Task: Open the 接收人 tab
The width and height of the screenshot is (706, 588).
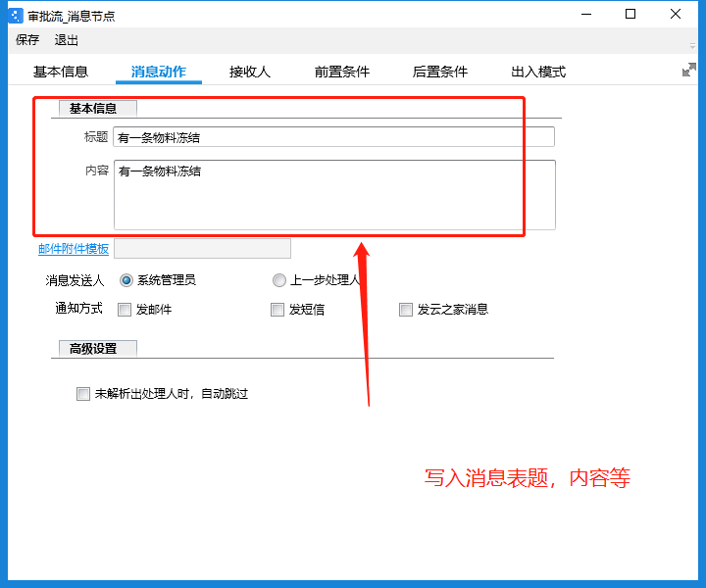Action: 249,72
